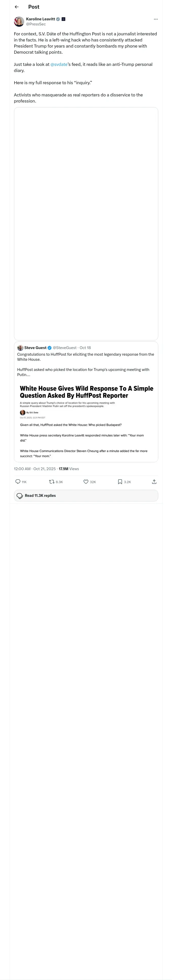Click the affiliation badge next to the verified checkmark
This screenshot has width=172, height=980.
click(63, 19)
